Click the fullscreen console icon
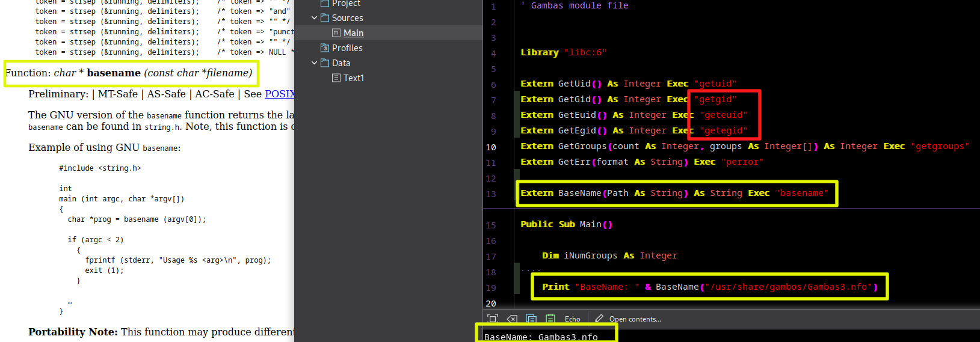This screenshot has width=980, height=342. click(493, 319)
